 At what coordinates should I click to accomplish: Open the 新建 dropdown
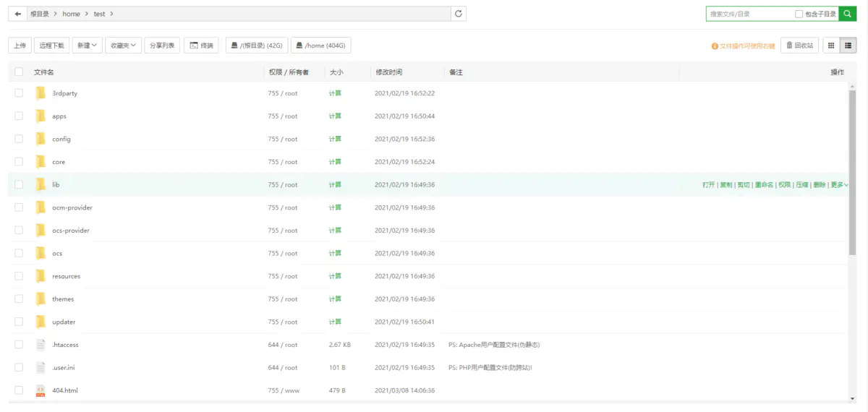(x=88, y=46)
